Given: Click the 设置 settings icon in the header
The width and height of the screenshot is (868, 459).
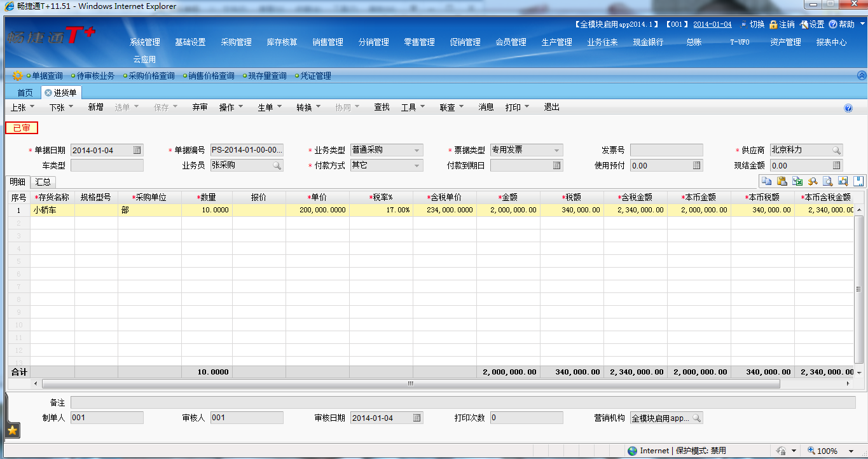Looking at the screenshot, I should click(804, 24).
